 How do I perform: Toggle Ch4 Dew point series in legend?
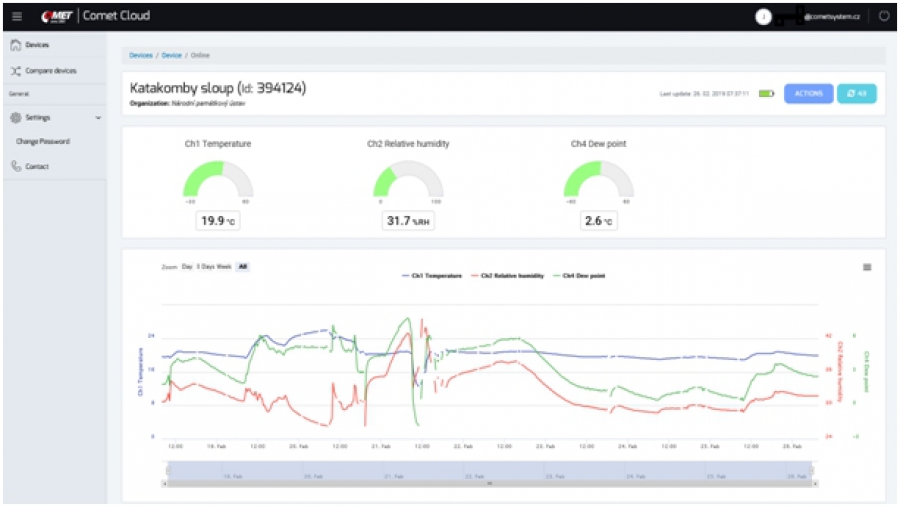click(581, 275)
